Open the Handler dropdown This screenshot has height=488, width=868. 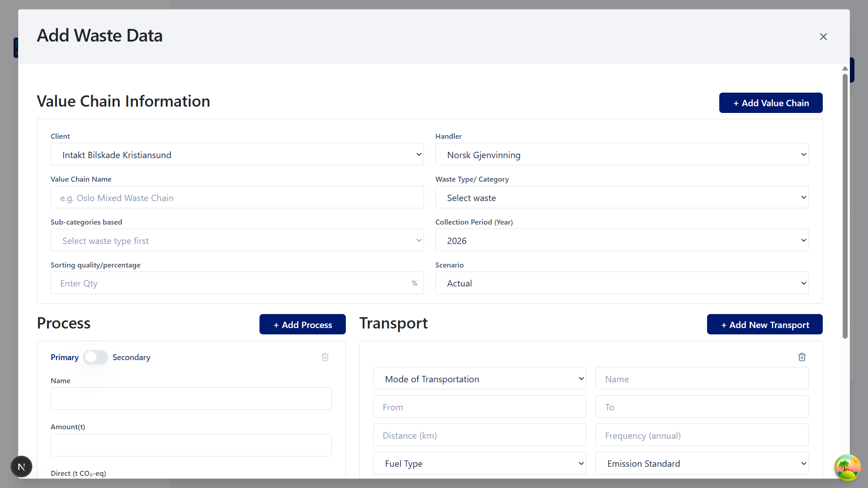click(x=622, y=155)
